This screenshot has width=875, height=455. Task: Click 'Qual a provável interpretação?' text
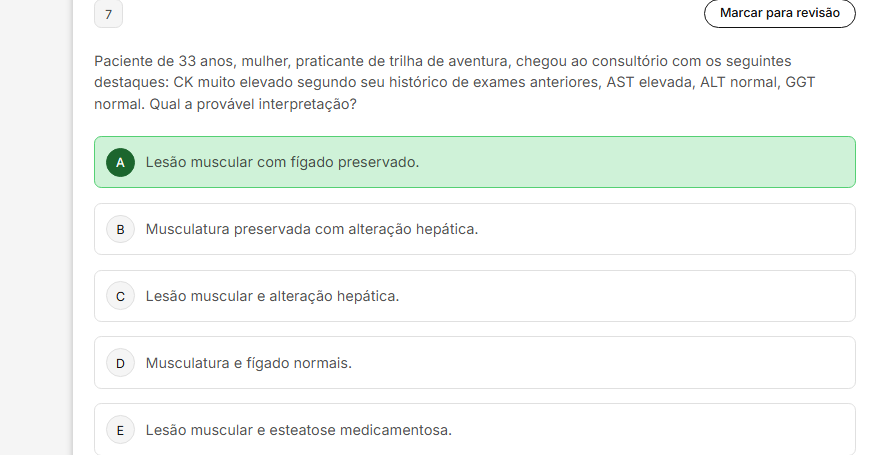(252, 103)
